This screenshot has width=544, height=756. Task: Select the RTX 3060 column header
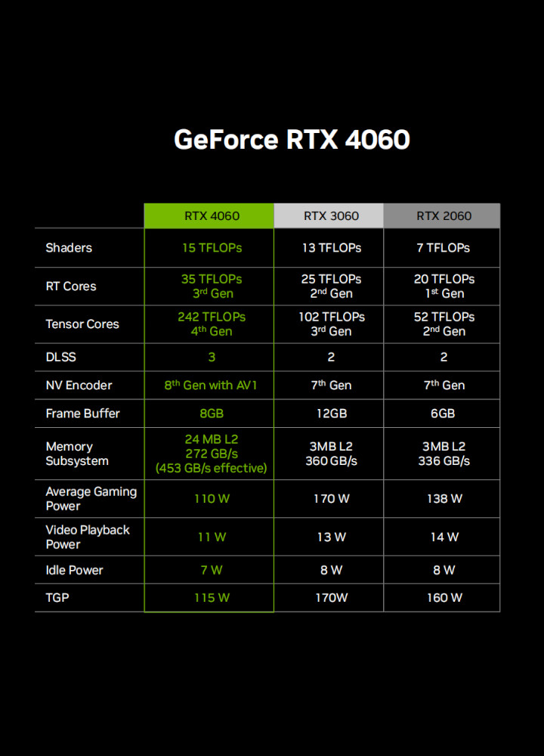pyautogui.click(x=329, y=215)
